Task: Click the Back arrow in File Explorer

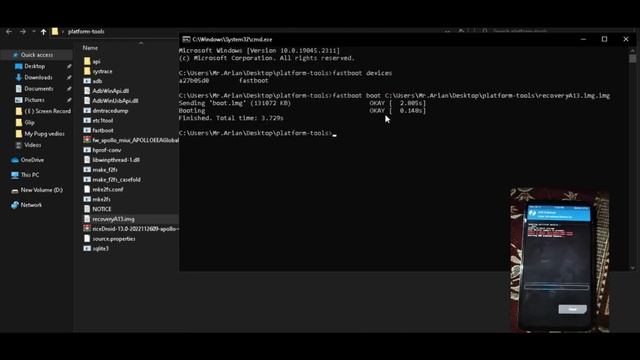Action: (9, 31)
